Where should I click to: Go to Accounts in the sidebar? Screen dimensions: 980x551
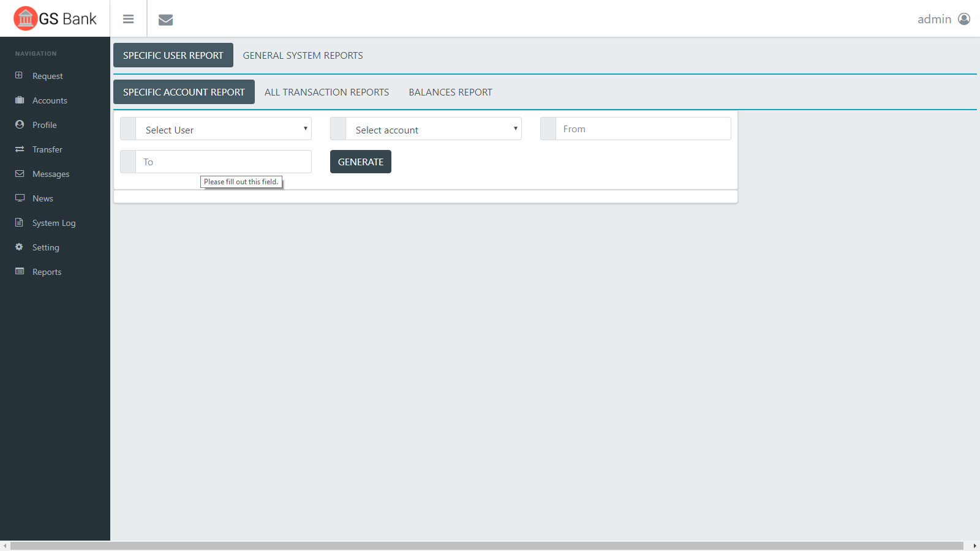click(x=50, y=100)
